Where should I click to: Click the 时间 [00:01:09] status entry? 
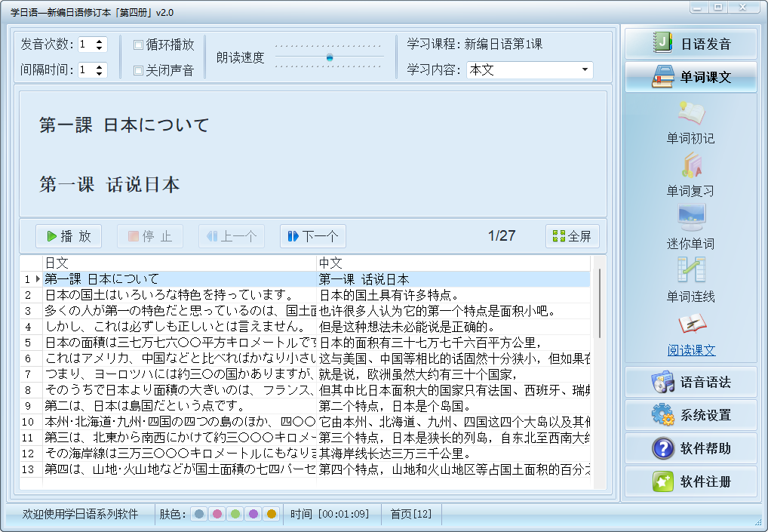pos(329,514)
